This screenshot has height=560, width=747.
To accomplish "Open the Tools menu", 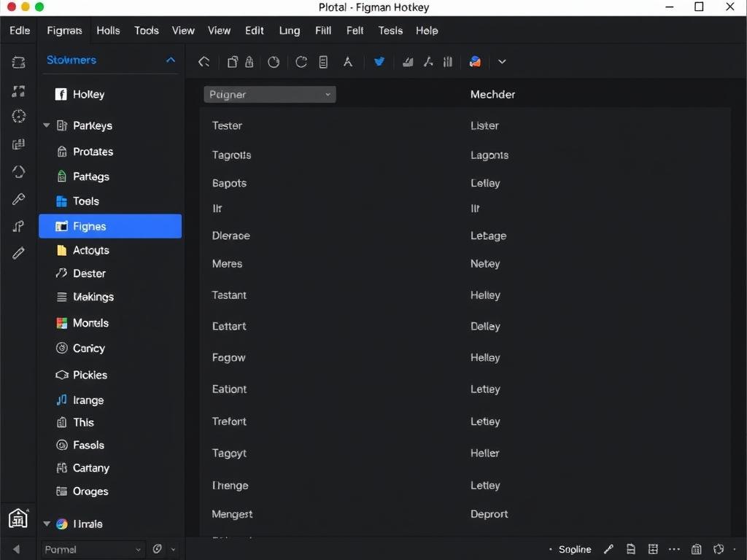I will pyautogui.click(x=146, y=31).
